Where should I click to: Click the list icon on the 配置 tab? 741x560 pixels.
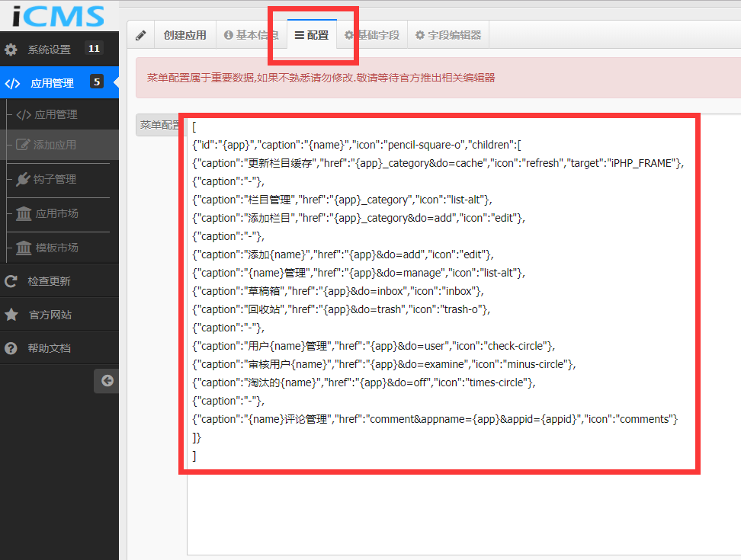299,35
